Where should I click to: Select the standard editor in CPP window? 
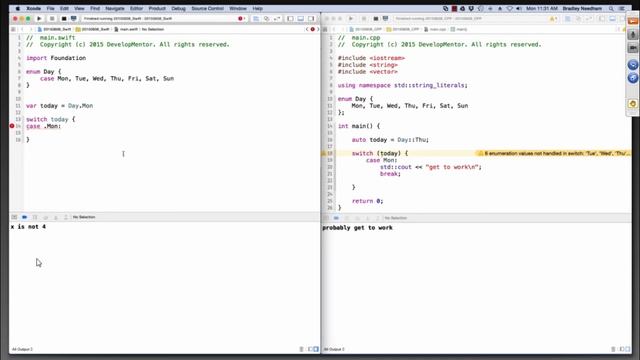click(568, 19)
